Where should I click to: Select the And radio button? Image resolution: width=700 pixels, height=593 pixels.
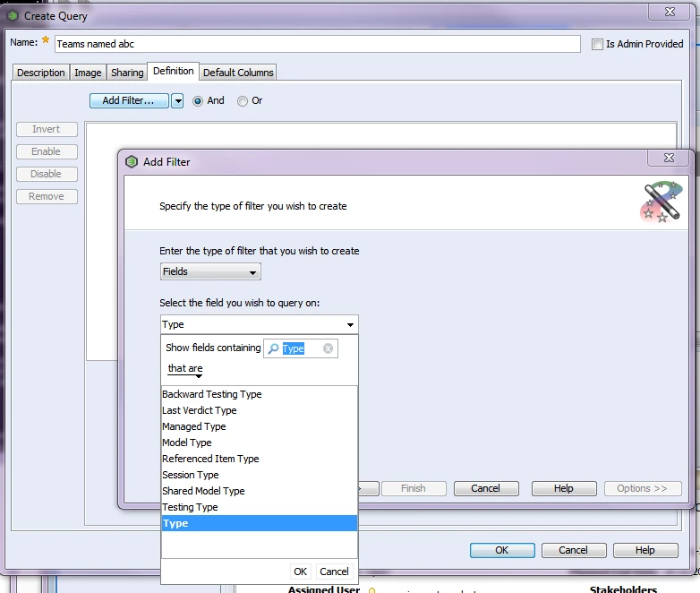pyautogui.click(x=197, y=101)
